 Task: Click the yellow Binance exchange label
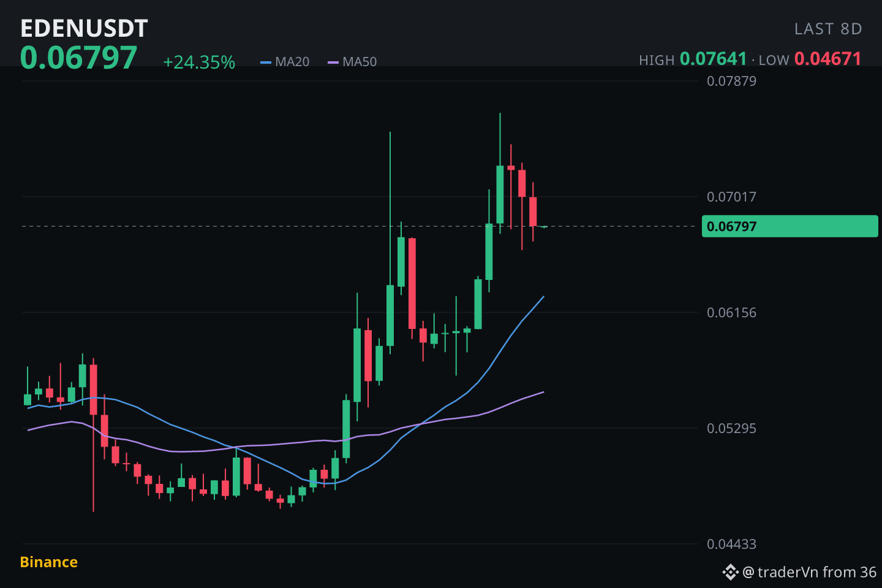coord(49,562)
